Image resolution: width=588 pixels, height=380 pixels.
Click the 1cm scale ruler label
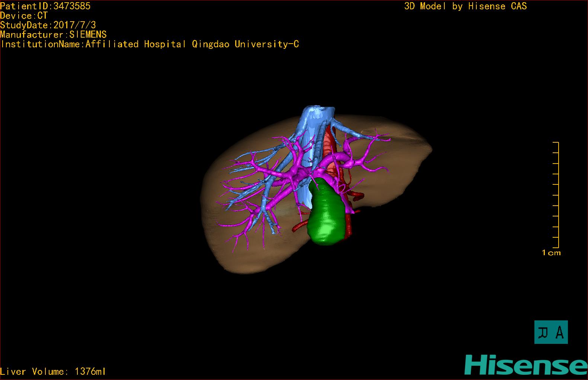tap(551, 253)
